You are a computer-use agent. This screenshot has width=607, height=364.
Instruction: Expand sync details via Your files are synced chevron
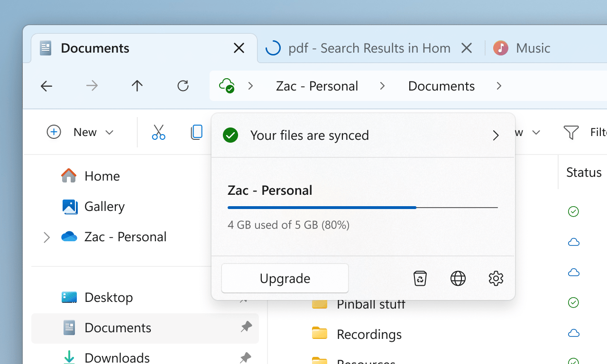(496, 135)
